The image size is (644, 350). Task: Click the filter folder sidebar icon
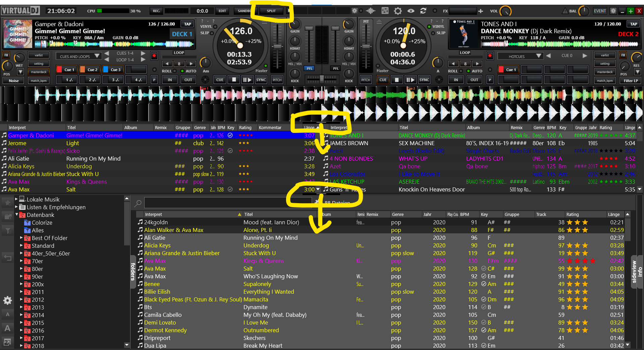[7, 230]
